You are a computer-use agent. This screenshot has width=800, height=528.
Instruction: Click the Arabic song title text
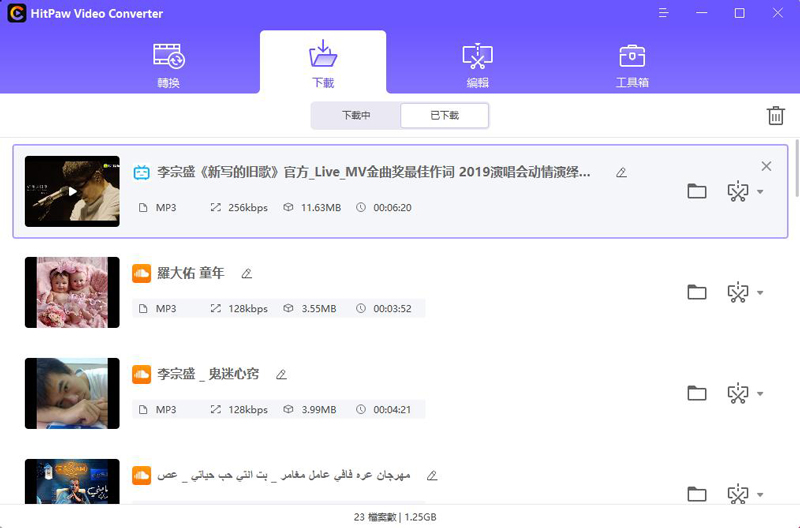coord(284,475)
